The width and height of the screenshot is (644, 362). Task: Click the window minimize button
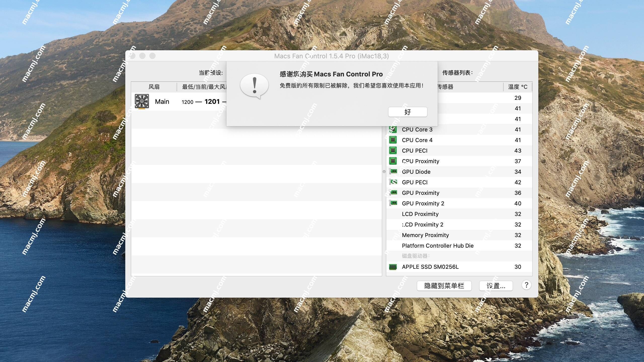142,56
